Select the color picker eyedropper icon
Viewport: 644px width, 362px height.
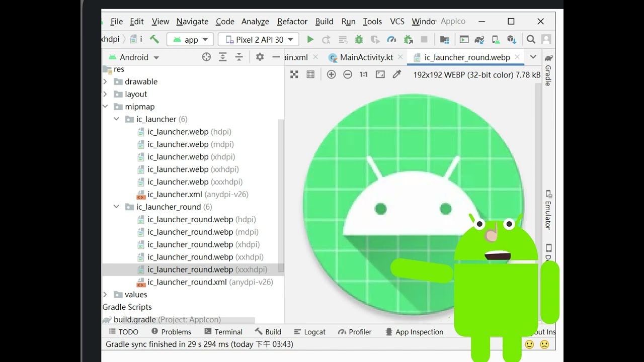[396, 74]
